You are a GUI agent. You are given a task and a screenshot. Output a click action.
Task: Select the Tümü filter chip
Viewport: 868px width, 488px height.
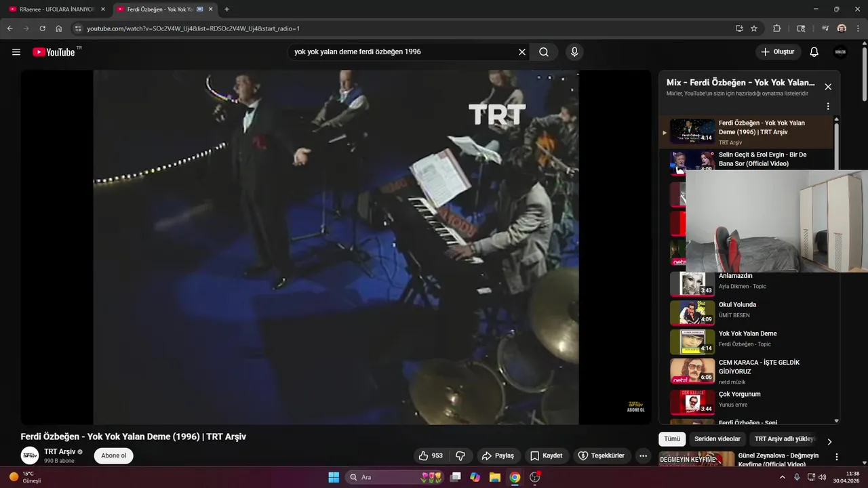click(x=672, y=439)
